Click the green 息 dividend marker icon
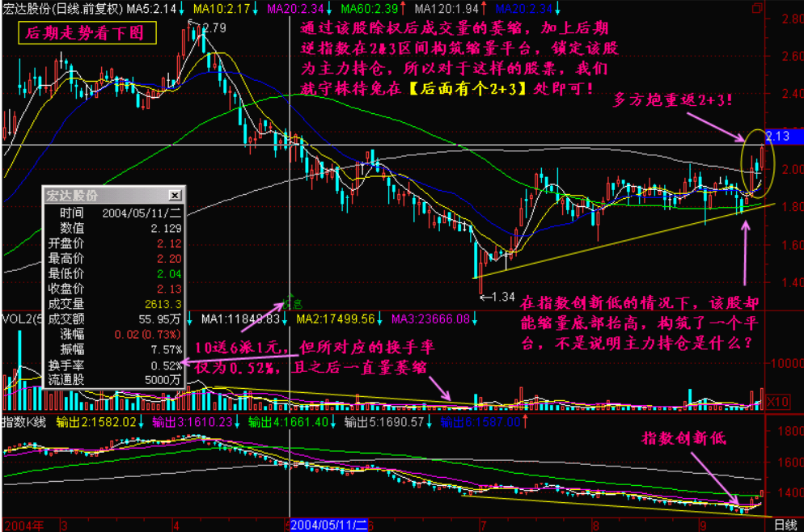This screenshot has height=532, width=804. tap(294, 303)
